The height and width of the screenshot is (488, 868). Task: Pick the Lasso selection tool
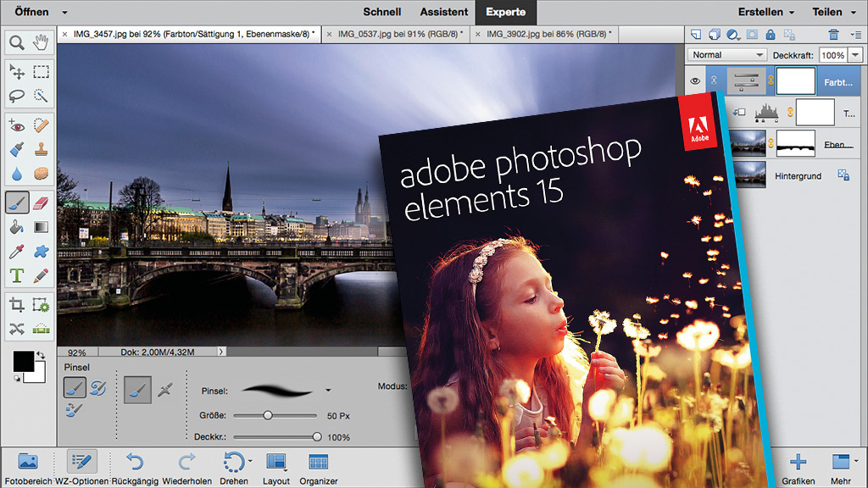tap(17, 95)
